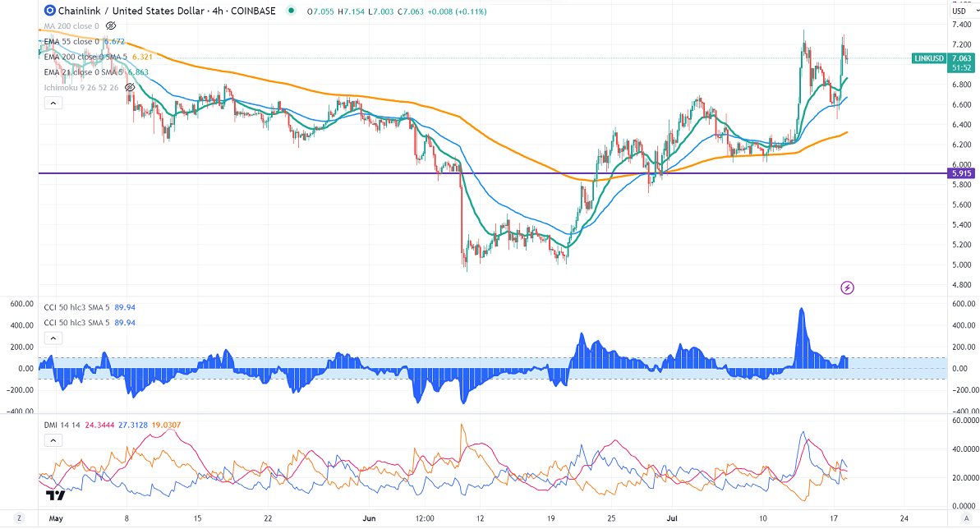The image size is (980, 529).
Task: Select the Ichimoku 9 26 52 26 legend
Action: coord(81,88)
